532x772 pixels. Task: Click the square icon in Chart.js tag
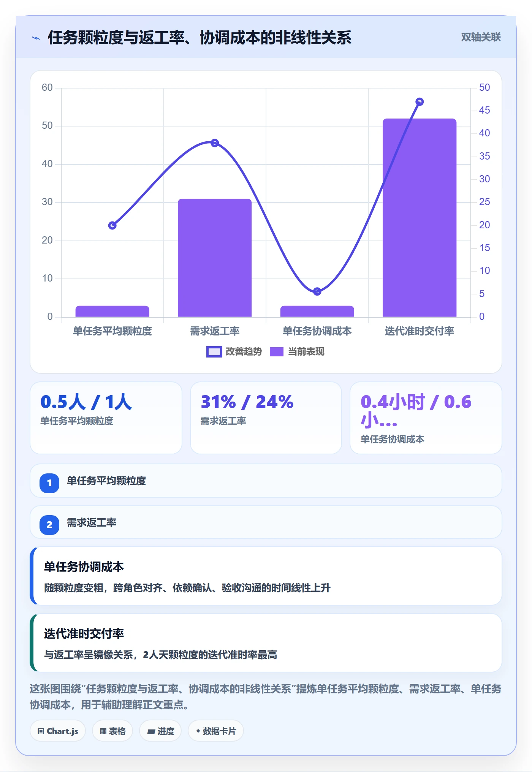(x=41, y=731)
